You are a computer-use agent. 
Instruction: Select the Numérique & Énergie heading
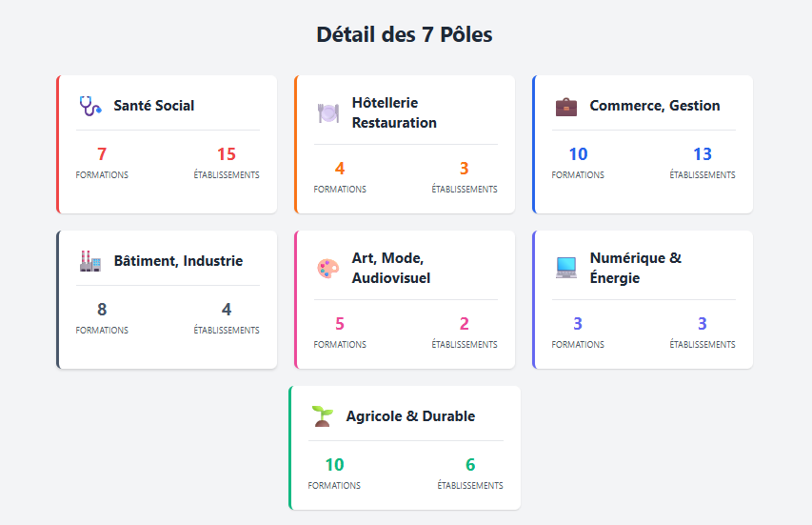pyautogui.click(x=635, y=268)
